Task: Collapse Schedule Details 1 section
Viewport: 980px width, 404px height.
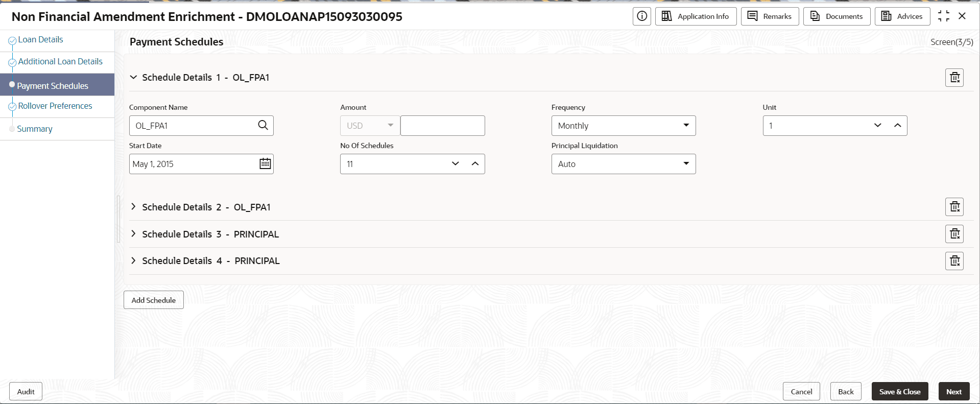Action: point(134,78)
